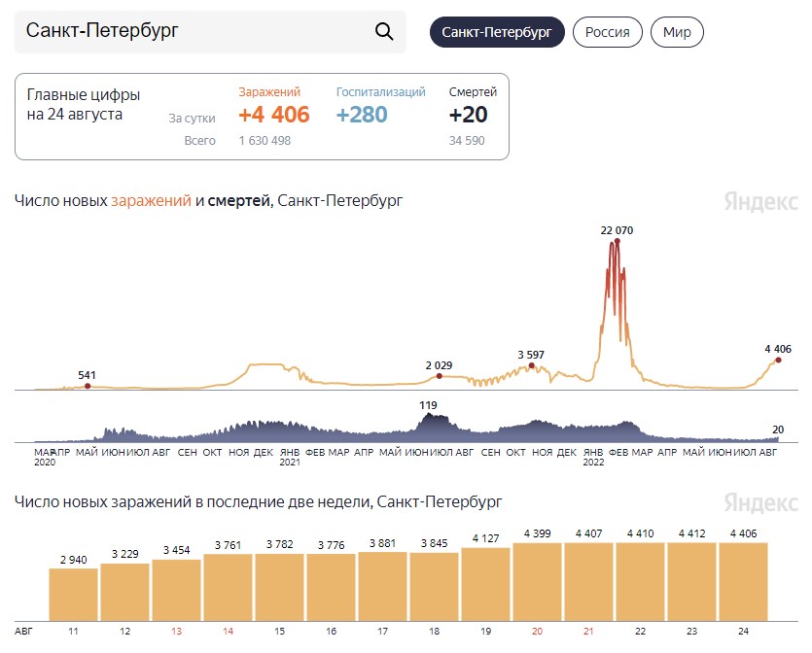812x653 pixels.
Task: Click the +280 Госпитализаций figure
Action: click(362, 115)
